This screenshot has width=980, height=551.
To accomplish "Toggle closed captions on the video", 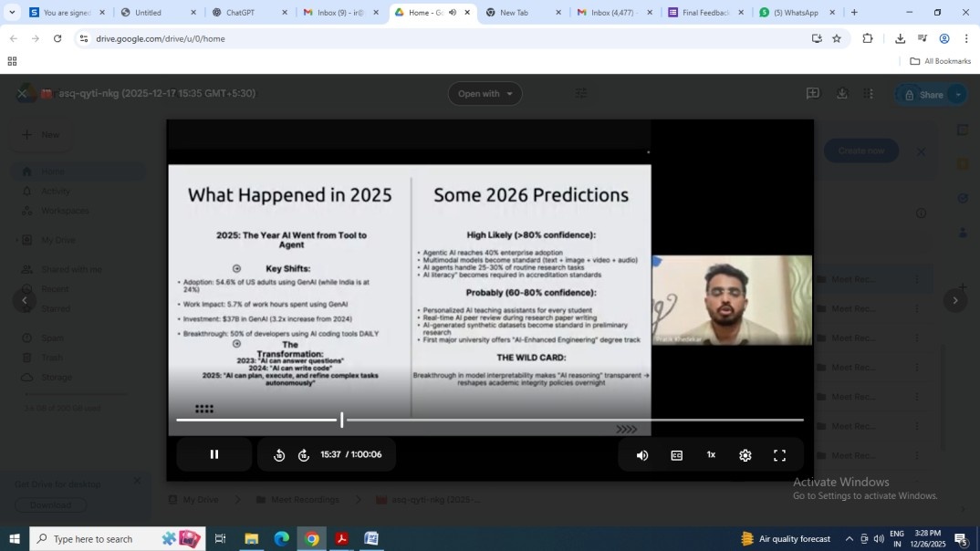I will [677, 455].
